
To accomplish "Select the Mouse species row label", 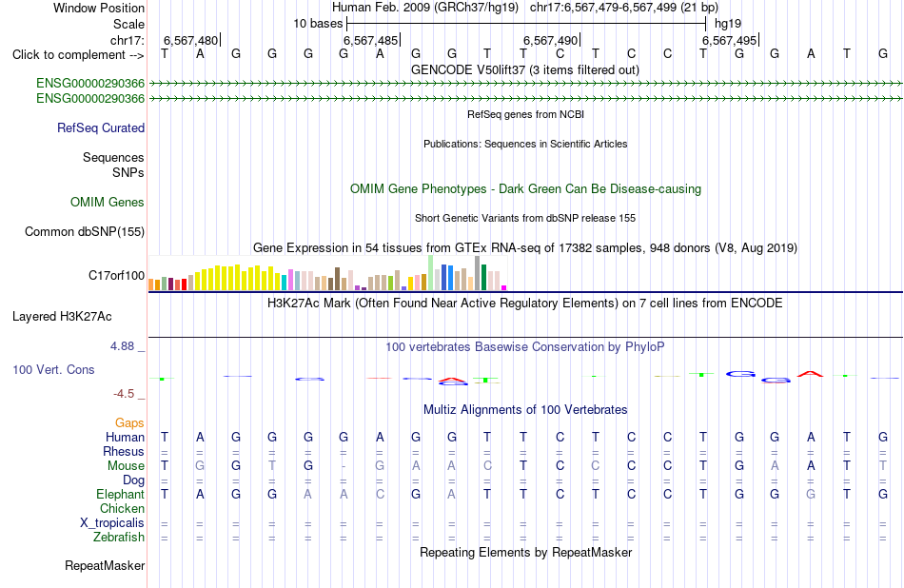I will pyautogui.click(x=126, y=466).
